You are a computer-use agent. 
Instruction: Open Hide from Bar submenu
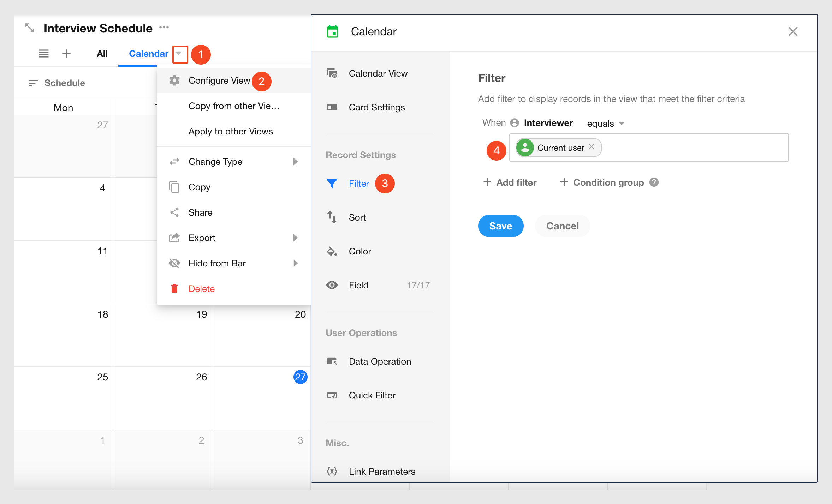[234, 263]
